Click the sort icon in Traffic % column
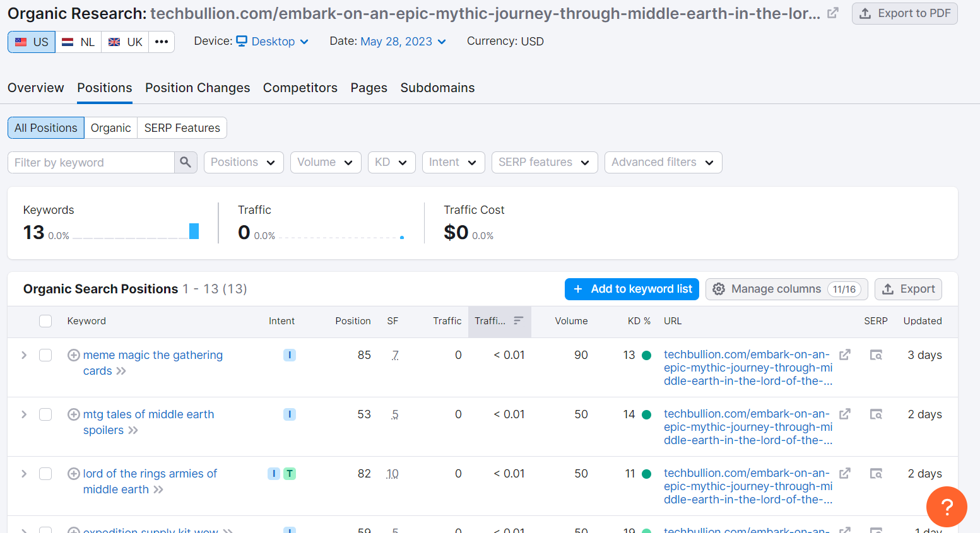Viewport: 980px width, 533px height. click(518, 320)
